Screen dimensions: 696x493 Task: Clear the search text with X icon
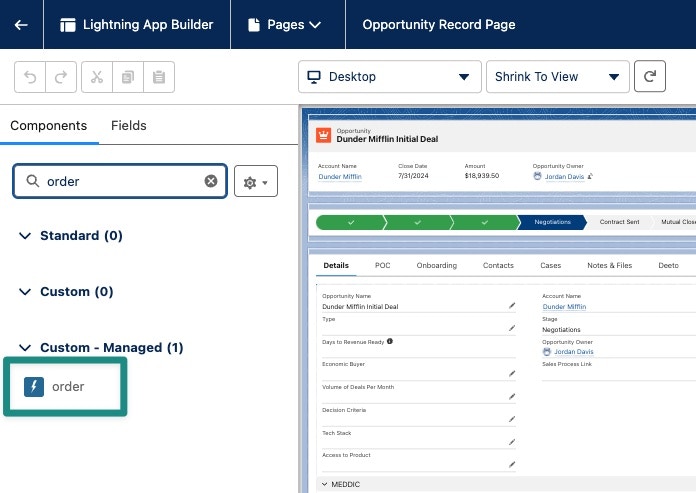click(211, 181)
